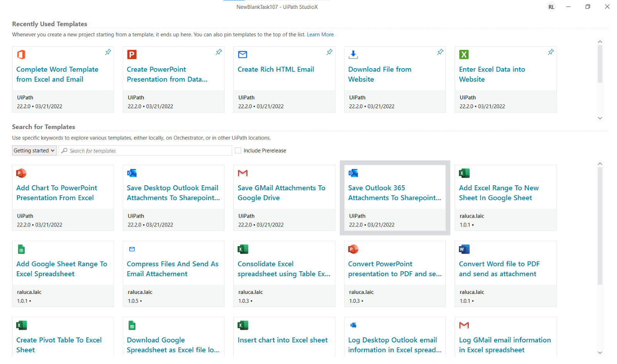Image resolution: width=617 pixels, height=364 pixels.
Task: Select Save Outlook 365 Attachments To Sharepoint
Action: click(394, 193)
